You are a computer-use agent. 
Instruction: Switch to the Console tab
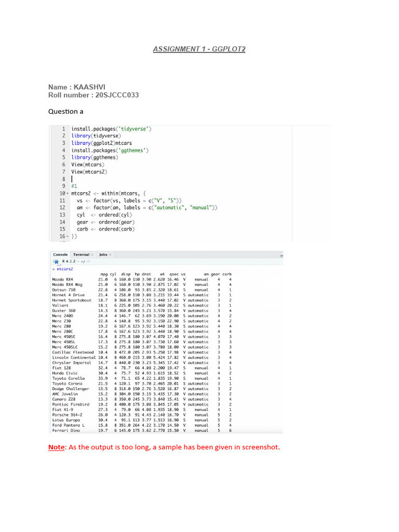click(60, 255)
